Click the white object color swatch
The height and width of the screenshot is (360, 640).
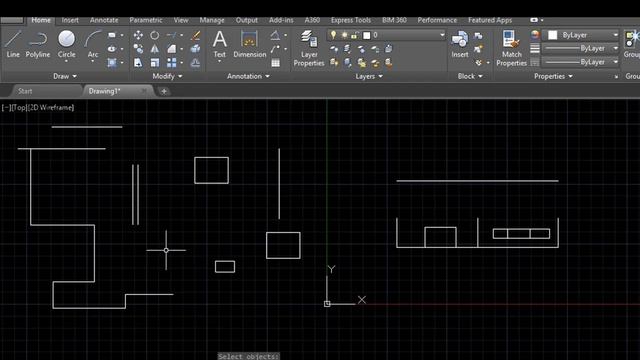(x=553, y=35)
